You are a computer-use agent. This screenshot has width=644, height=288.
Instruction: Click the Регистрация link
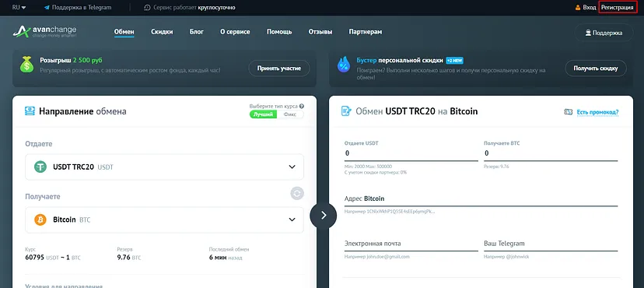(x=618, y=8)
